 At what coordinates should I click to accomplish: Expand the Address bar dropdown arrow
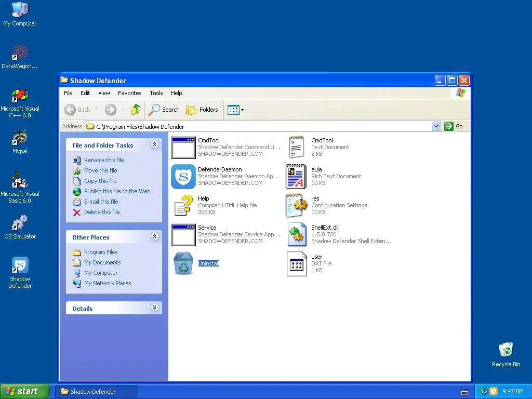click(x=436, y=126)
